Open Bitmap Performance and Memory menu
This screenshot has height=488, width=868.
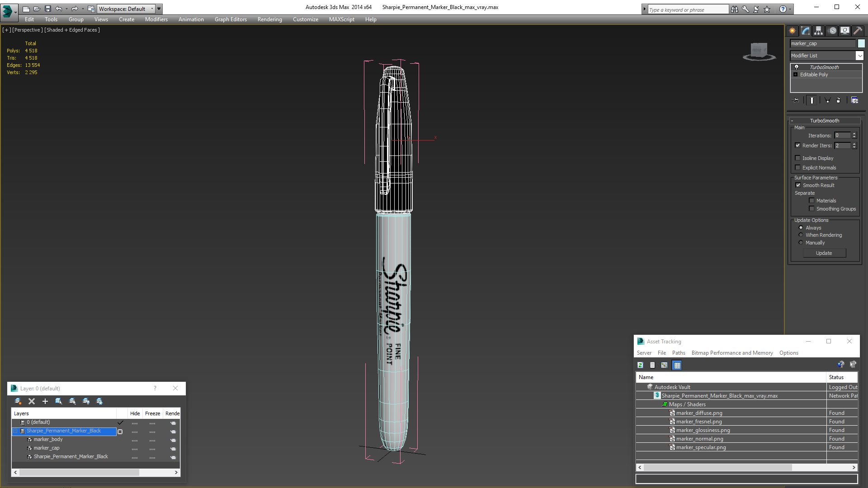[x=732, y=353]
